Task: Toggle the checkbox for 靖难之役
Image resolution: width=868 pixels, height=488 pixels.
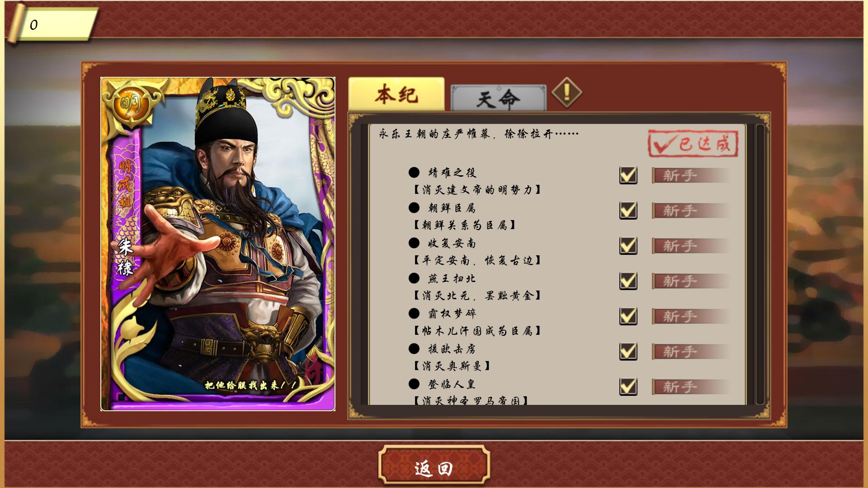Action: [x=628, y=175]
